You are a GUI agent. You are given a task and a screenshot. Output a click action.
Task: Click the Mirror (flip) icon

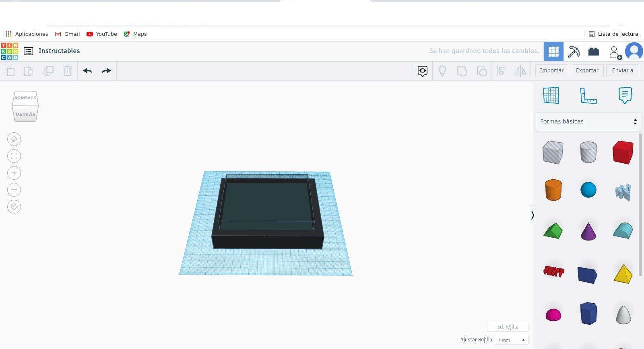coord(520,71)
